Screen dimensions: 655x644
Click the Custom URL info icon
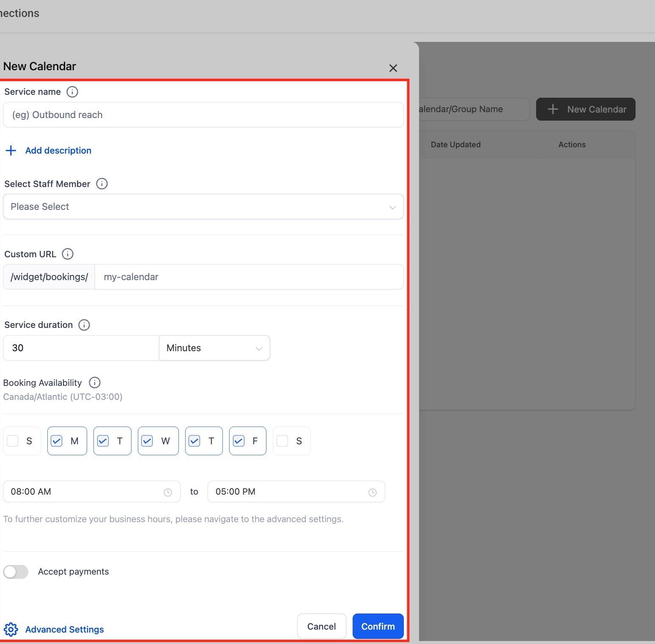(68, 254)
